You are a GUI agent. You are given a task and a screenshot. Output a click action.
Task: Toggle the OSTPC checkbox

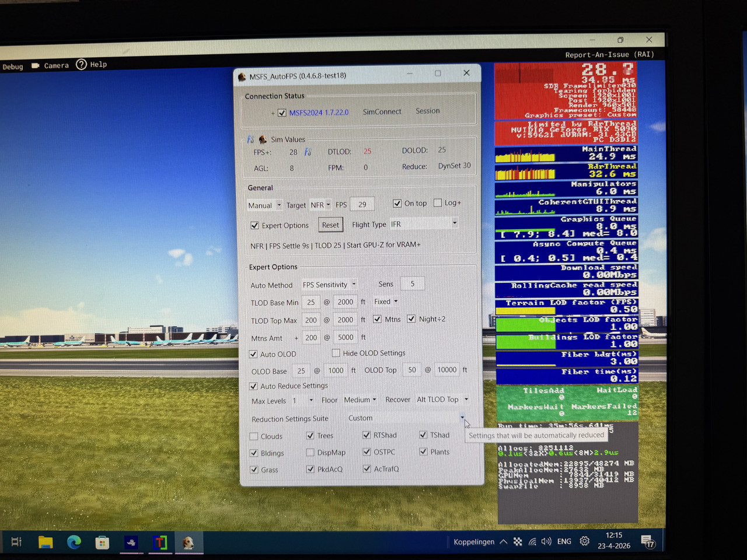point(366,452)
